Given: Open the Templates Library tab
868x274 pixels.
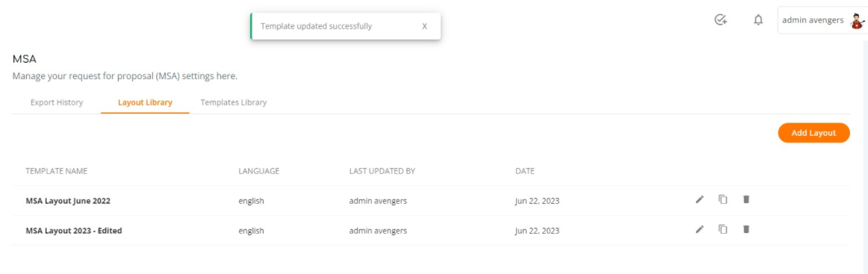Looking at the screenshot, I should pyautogui.click(x=234, y=102).
